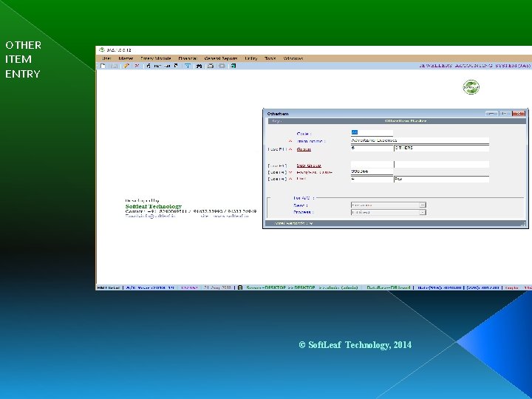532x399 pixels.
Task: Click the date in the status bar
Action: (x=217, y=287)
